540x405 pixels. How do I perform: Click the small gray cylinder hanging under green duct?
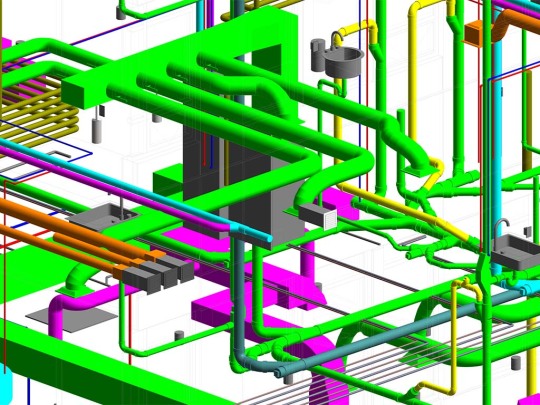click(x=97, y=130)
